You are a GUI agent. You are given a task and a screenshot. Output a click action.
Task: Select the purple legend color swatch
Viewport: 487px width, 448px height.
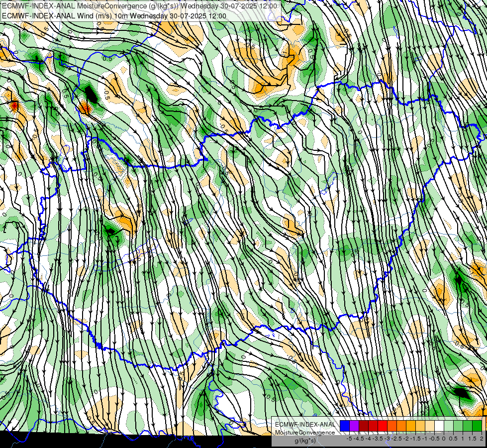(354, 426)
